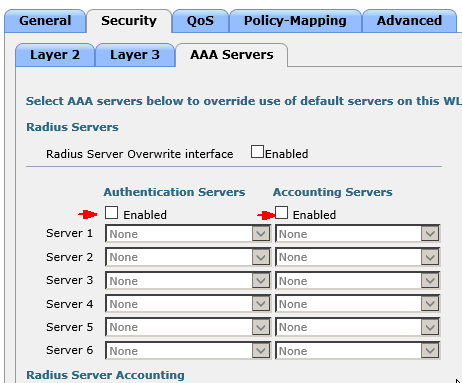
Task: Open Server 6 authentication dropdown
Action: pyautogui.click(x=188, y=351)
